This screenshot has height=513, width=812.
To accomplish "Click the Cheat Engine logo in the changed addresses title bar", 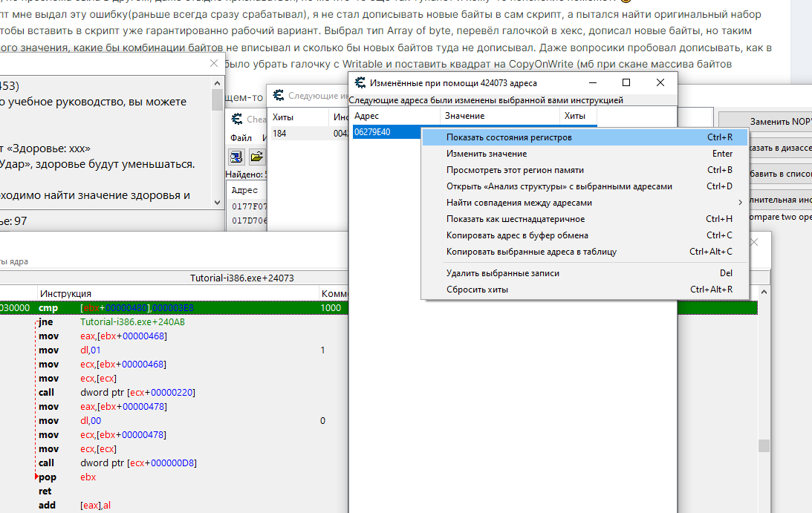I will coord(360,82).
